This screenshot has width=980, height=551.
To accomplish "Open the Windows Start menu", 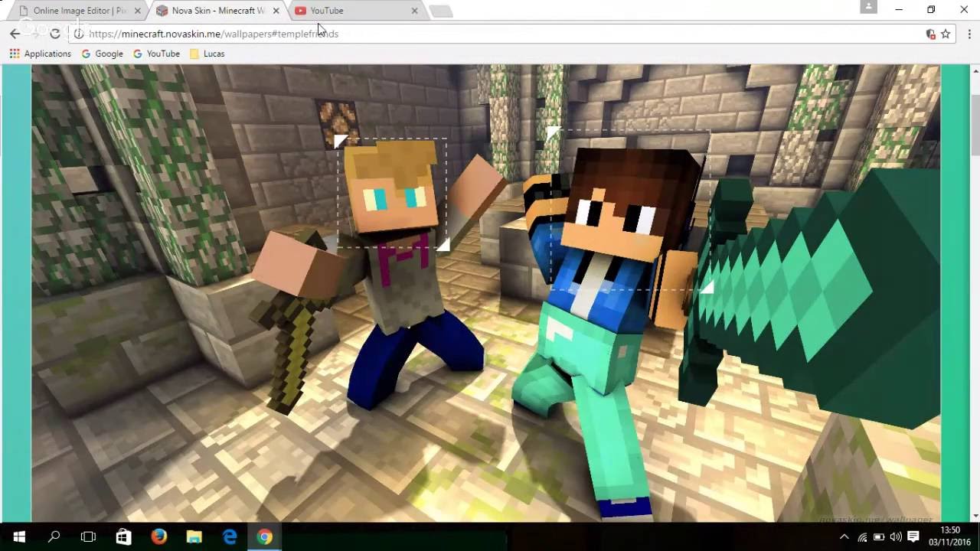I will pyautogui.click(x=19, y=536).
